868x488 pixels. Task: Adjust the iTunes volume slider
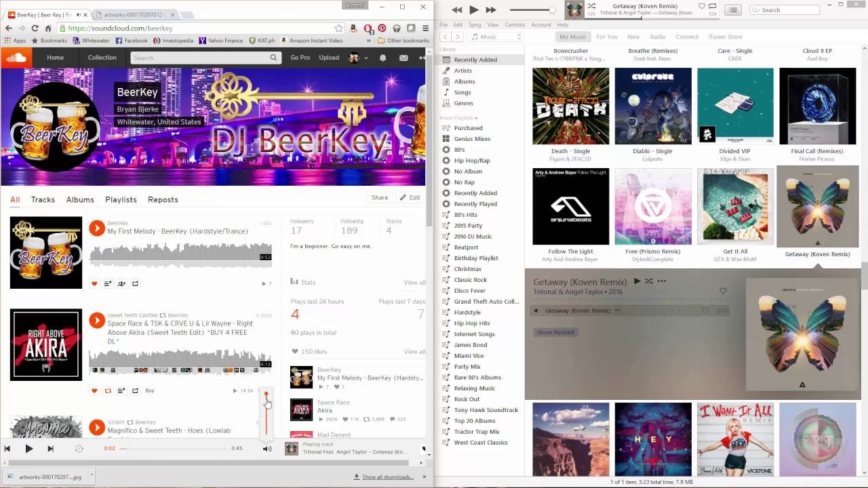532,10
